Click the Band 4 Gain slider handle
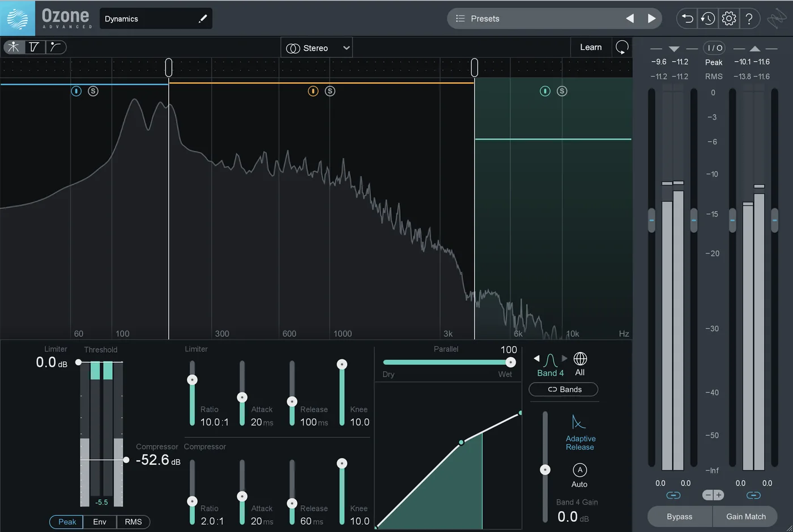Viewport: 793px width, 532px height. [545, 470]
